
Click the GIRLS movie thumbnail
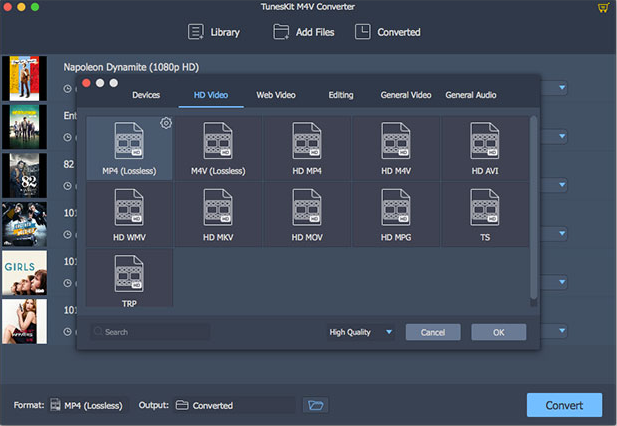pos(24,273)
